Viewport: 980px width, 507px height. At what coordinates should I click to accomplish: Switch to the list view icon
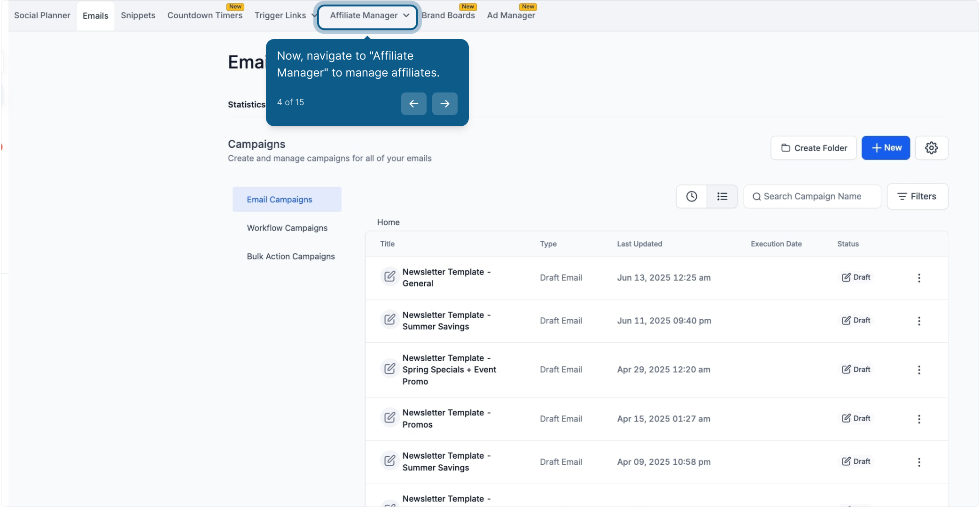(x=722, y=196)
